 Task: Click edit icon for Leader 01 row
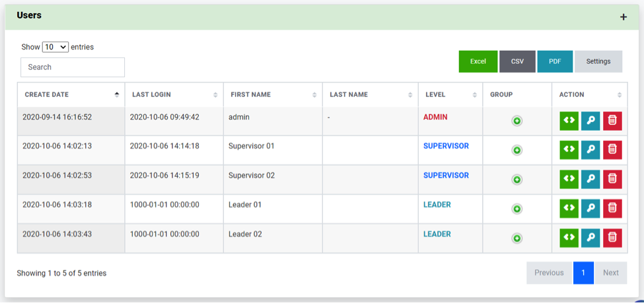click(569, 209)
